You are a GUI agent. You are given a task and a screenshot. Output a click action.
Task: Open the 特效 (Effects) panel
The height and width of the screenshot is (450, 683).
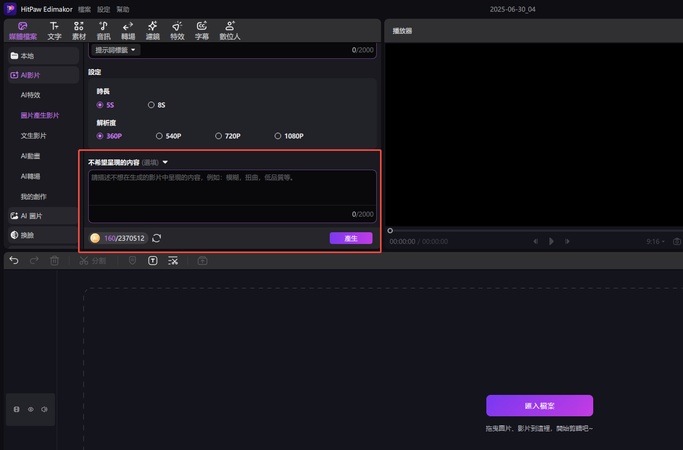coord(177,30)
